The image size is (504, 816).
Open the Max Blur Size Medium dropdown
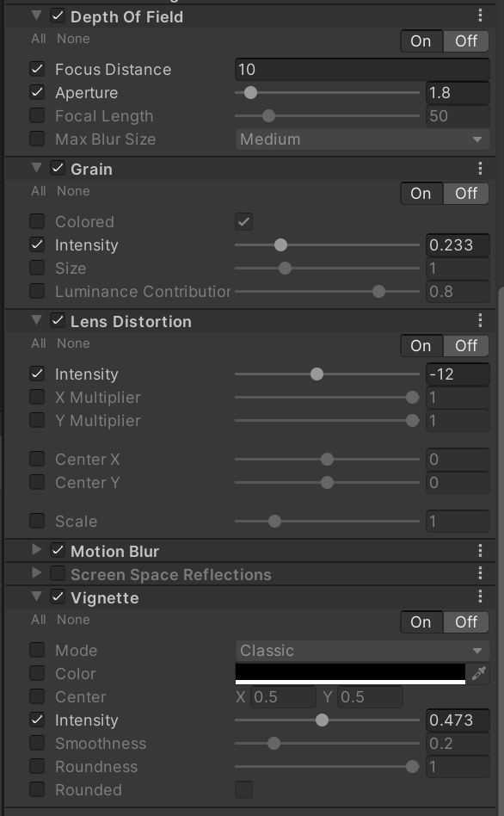point(362,139)
